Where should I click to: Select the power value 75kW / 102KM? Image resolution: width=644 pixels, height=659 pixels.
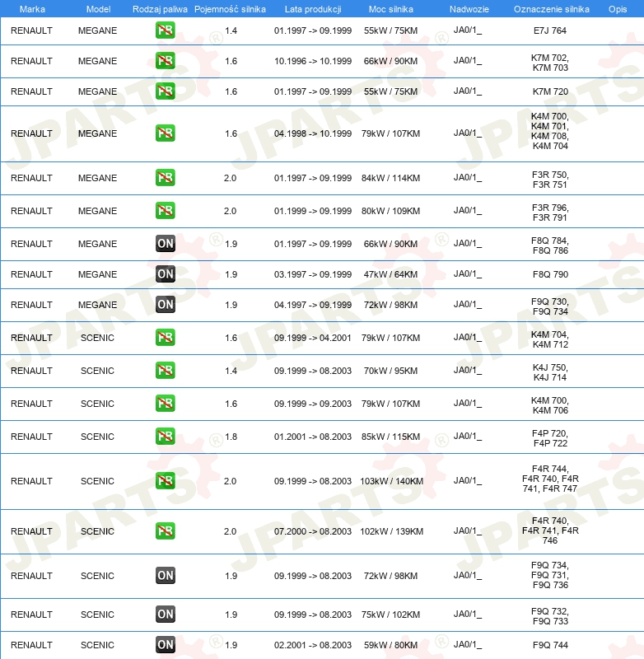[x=390, y=614]
